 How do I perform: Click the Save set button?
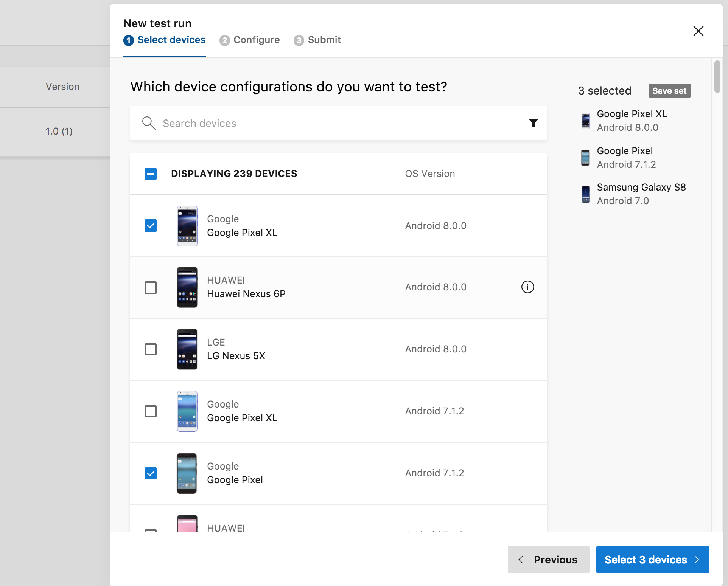pos(669,91)
